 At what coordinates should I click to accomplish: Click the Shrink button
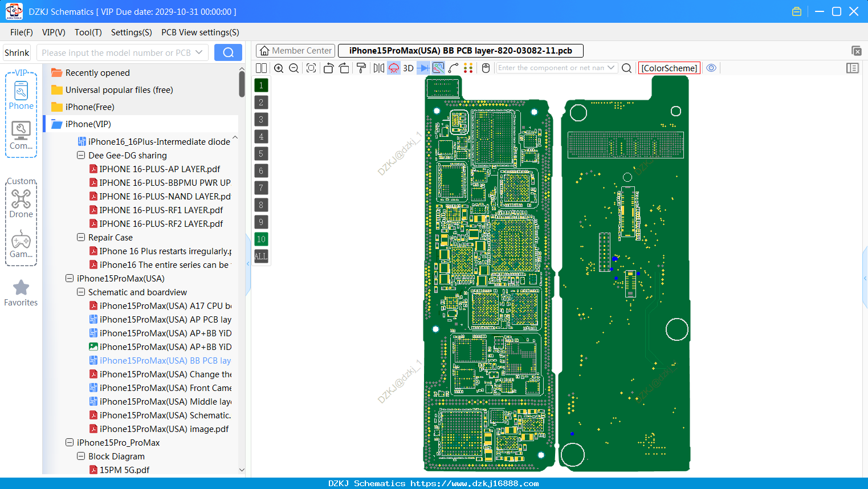[17, 52]
